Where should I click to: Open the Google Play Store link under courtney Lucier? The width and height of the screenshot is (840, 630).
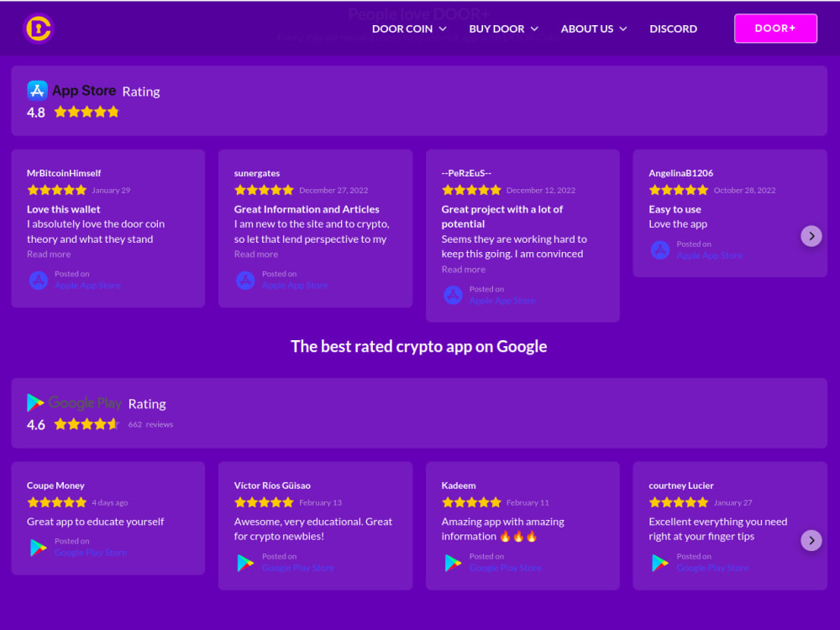click(712, 567)
